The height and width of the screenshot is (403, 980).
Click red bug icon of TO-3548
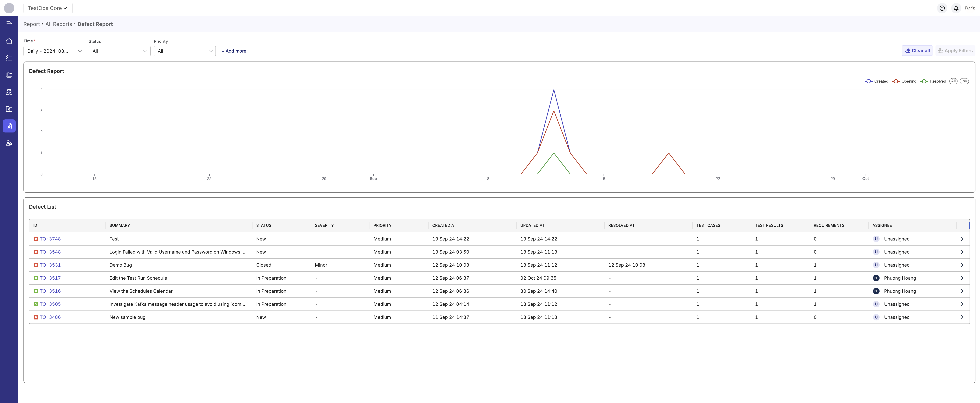[36, 252]
